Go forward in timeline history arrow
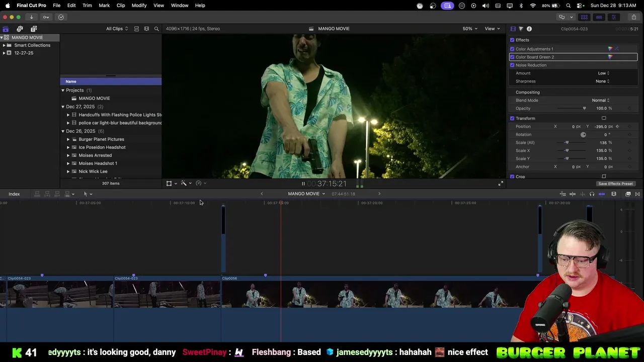This screenshot has width=644, height=362. 379,194
